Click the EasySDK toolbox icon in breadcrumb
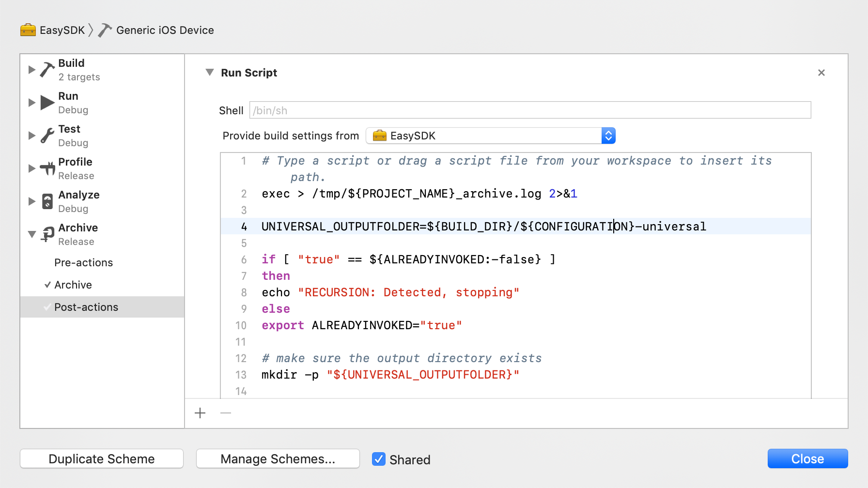 [28, 30]
